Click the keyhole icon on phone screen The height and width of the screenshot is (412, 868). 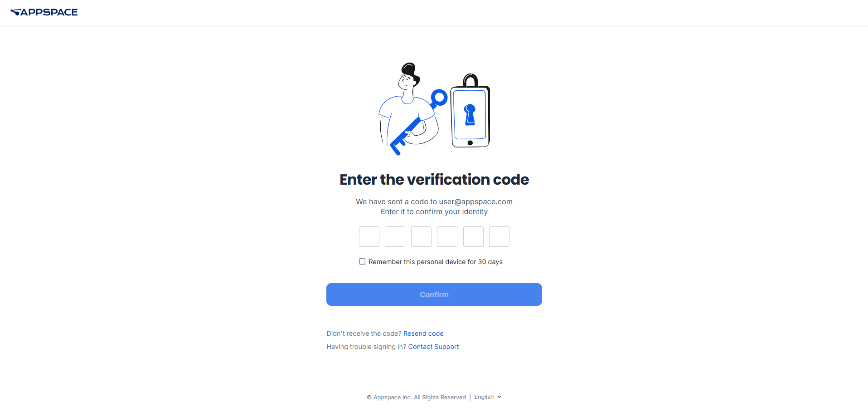tap(470, 114)
